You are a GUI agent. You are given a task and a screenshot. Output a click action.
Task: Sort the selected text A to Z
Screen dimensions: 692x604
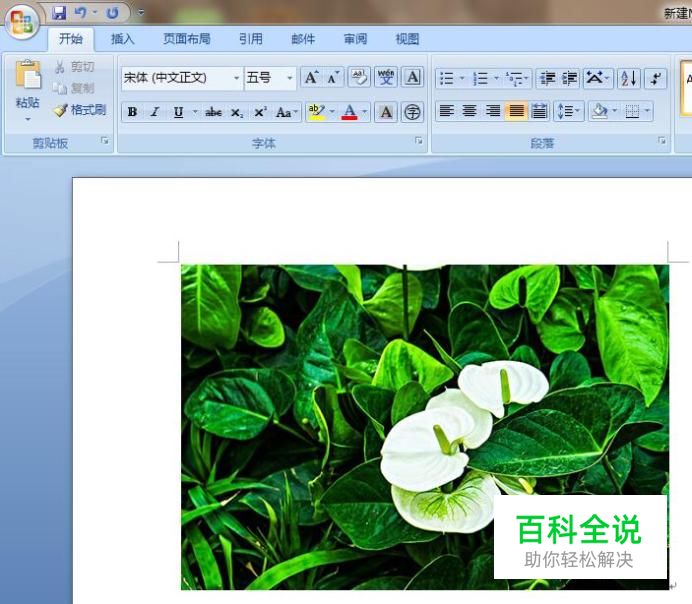point(628,79)
